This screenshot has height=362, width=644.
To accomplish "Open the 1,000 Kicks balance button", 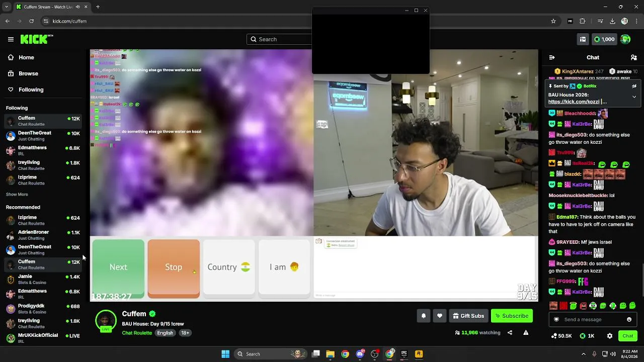I will coord(604,39).
